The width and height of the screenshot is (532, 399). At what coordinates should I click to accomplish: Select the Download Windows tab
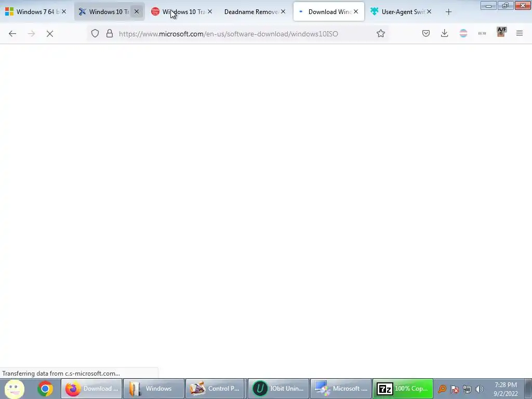click(x=328, y=11)
